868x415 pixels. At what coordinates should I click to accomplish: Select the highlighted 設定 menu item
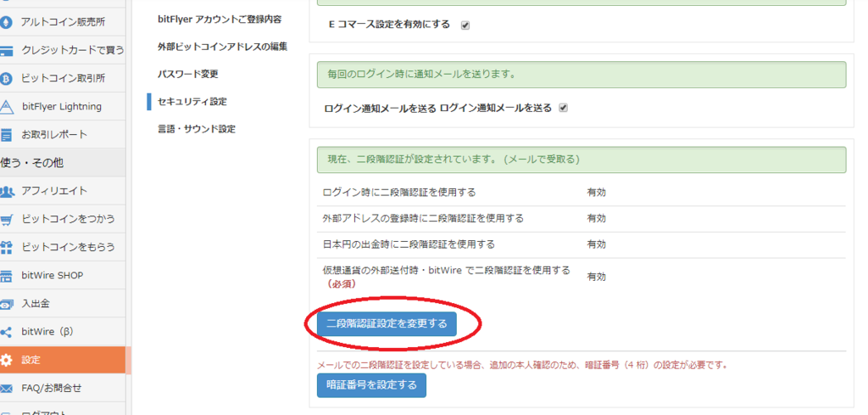[x=63, y=360]
